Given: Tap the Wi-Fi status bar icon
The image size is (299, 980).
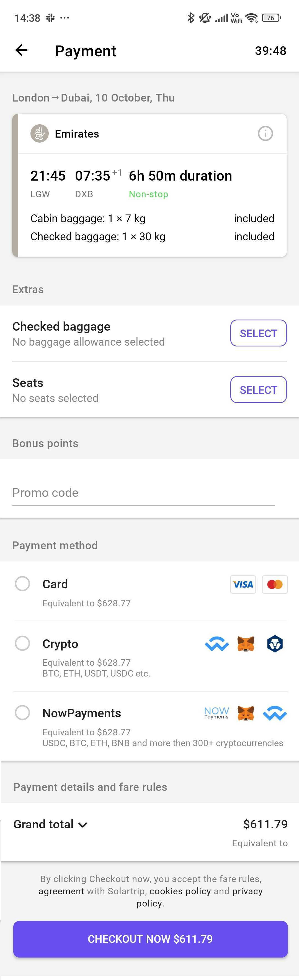Looking at the screenshot, I should pos(251,17).
